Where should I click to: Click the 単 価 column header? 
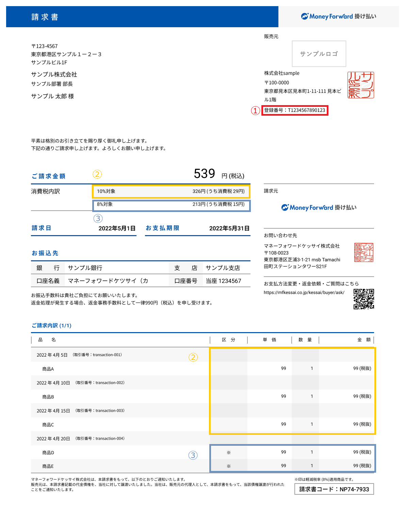tap(270, 340)
